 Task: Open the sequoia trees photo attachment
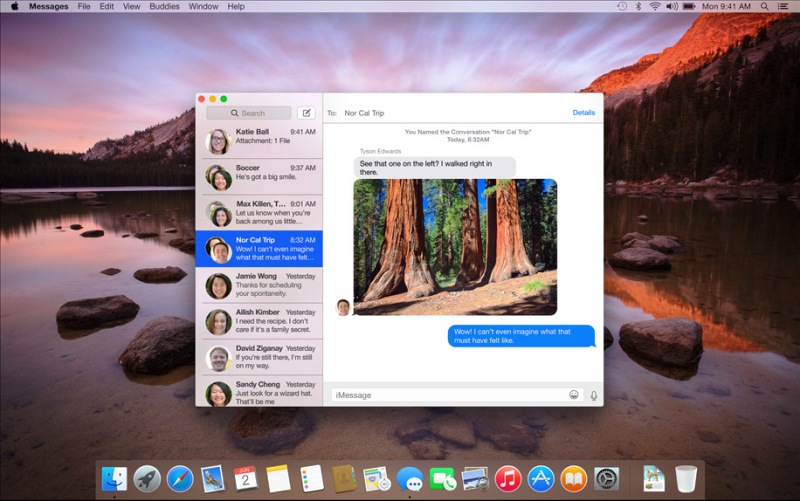coord(455,247)
